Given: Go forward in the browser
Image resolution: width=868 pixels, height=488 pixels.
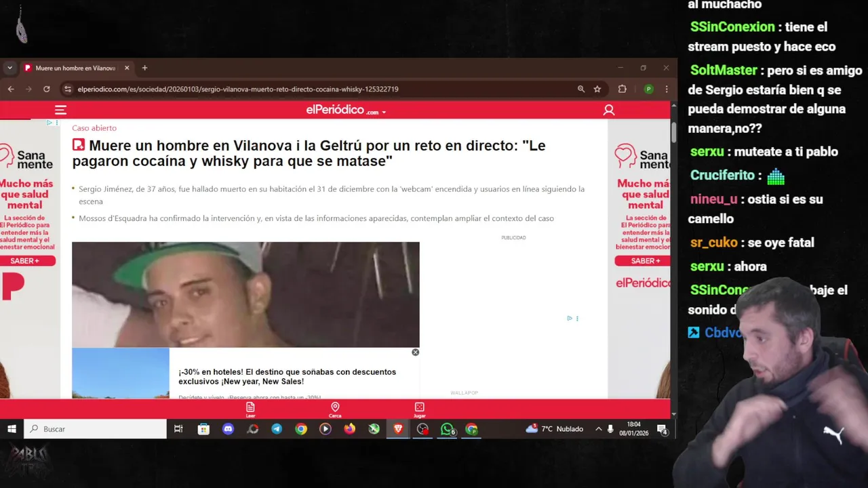Looking at the screenshot, I should (x=28, y=89).
